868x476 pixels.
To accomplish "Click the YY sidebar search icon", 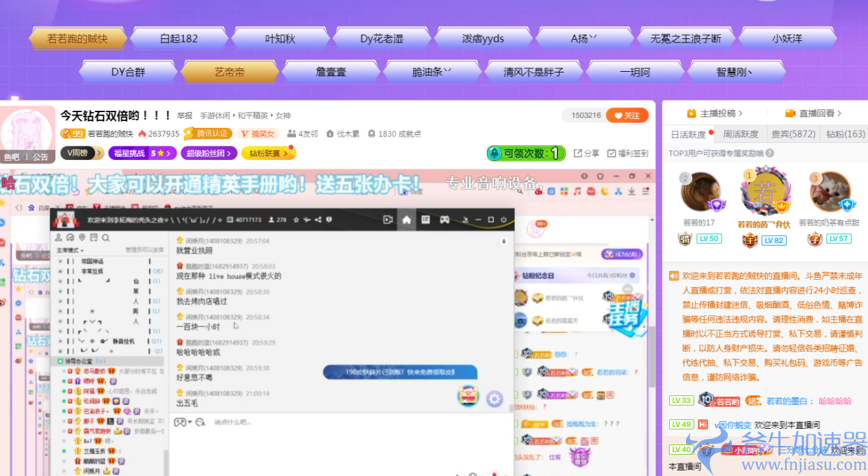I will tap(106, 237).
